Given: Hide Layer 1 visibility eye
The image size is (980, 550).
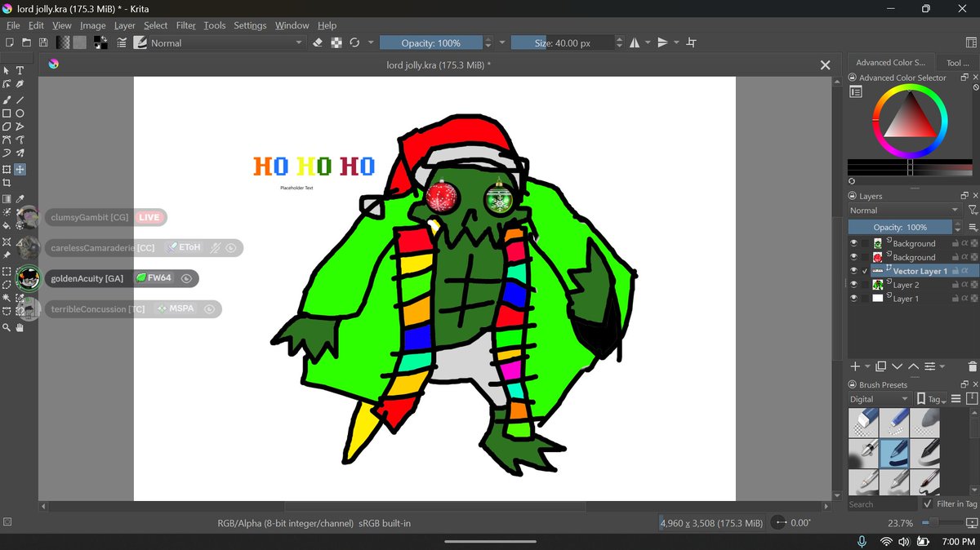Looking at the screenshot, I should click(854, 299).
